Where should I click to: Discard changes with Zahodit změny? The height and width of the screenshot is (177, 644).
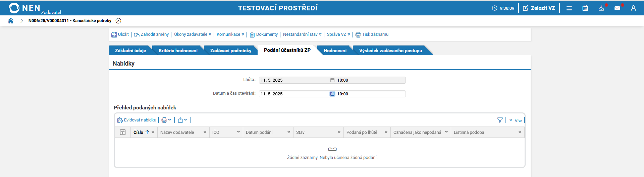[x=151, y=34]
